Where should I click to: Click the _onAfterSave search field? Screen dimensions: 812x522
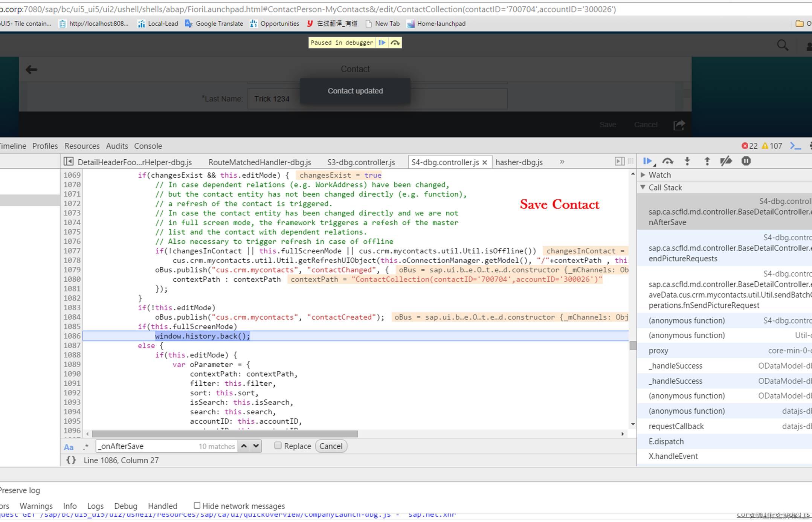pos(147,446)
